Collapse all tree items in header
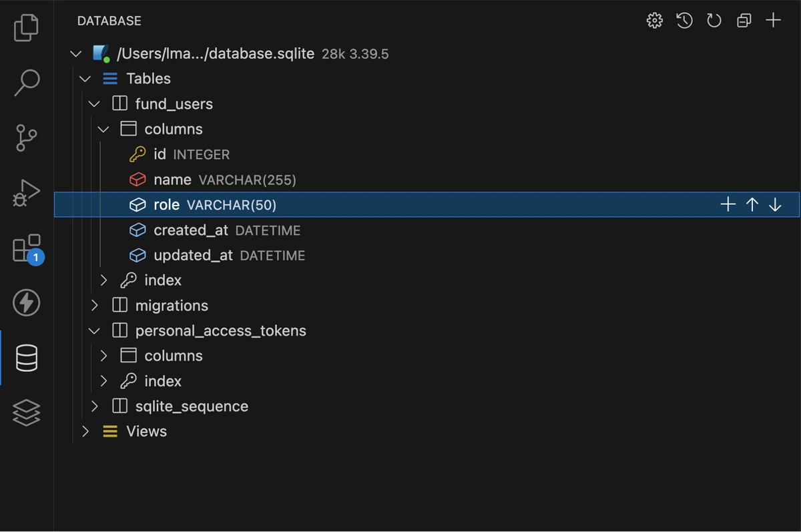Image resolution: width=801 pixels, height=532 pixels. tap(744, 21)
